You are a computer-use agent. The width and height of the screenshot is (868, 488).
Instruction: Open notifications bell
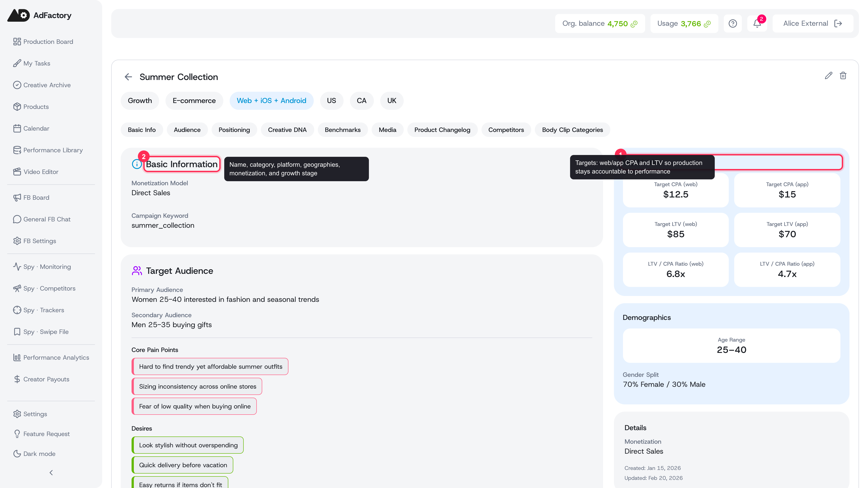pyautogui.click(x=757, y=23)
